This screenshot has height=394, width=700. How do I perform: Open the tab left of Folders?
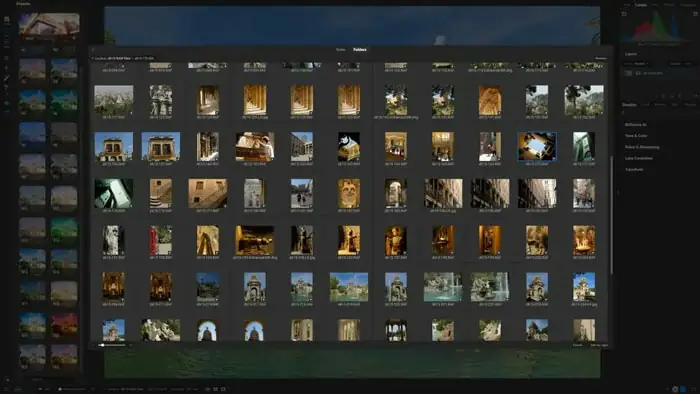(341, 50)
